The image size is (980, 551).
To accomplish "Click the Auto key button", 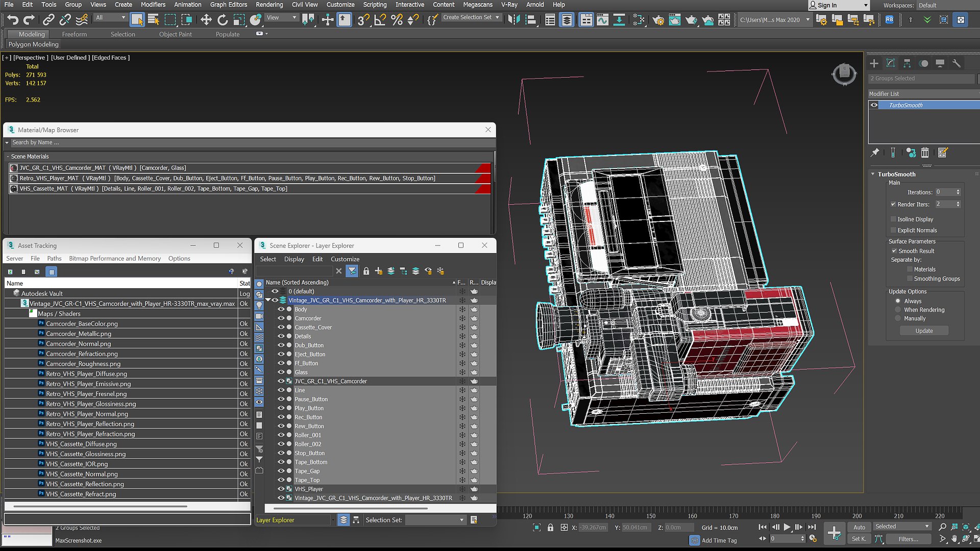I will [859, 527].
